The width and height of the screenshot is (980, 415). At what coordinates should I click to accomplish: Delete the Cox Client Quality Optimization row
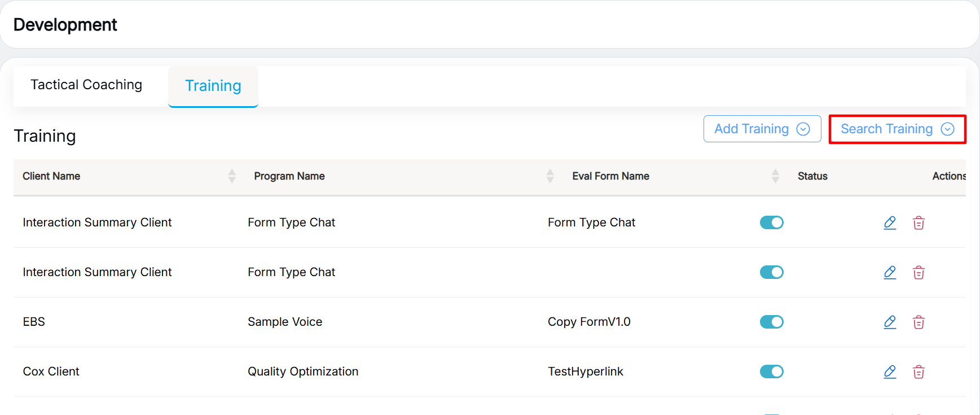919,372
